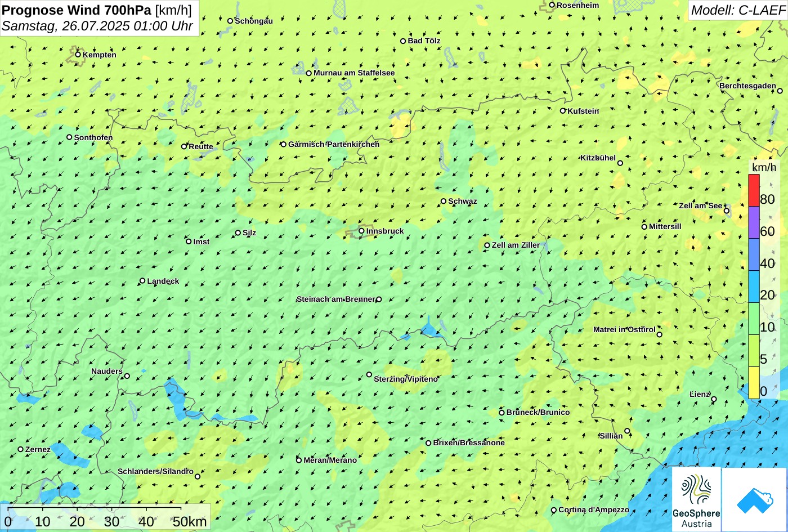Image resolution: width=788 pixels, height=532 pixels.
Task: Click the Cortina d'Ampezzo label
Action: tap(594, 510)
